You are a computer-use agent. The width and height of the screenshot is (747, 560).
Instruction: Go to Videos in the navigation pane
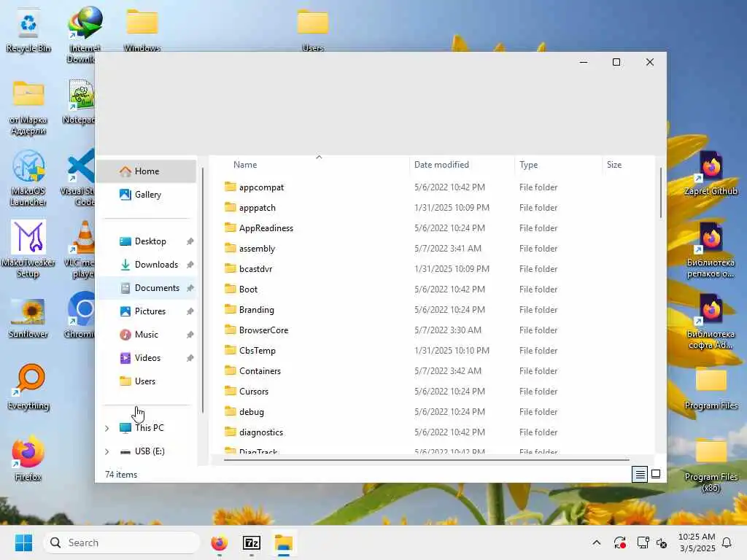[x=146, y=358]
